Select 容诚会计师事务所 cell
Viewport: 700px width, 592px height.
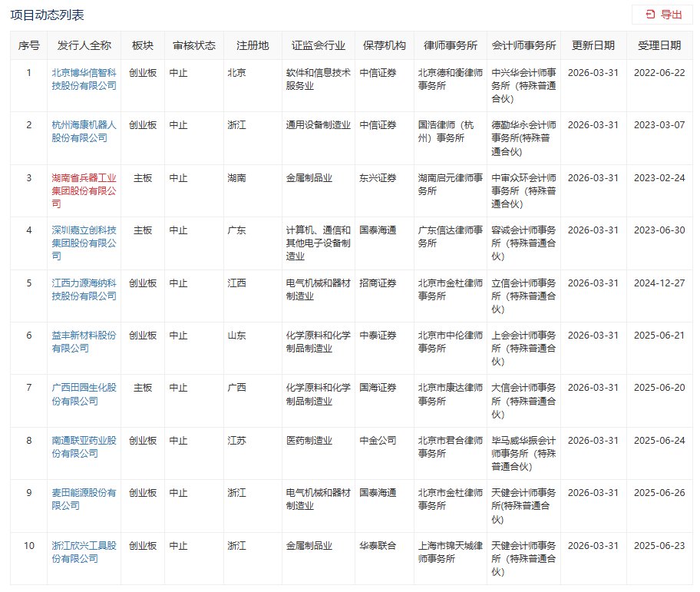tap(523, 243)
